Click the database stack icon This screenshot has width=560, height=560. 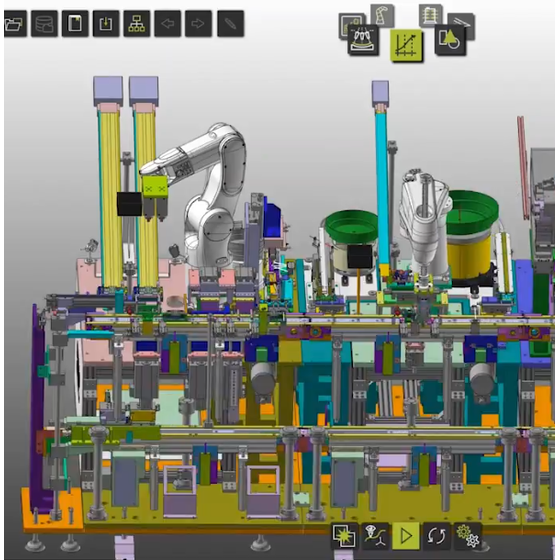tap(44, 24)
